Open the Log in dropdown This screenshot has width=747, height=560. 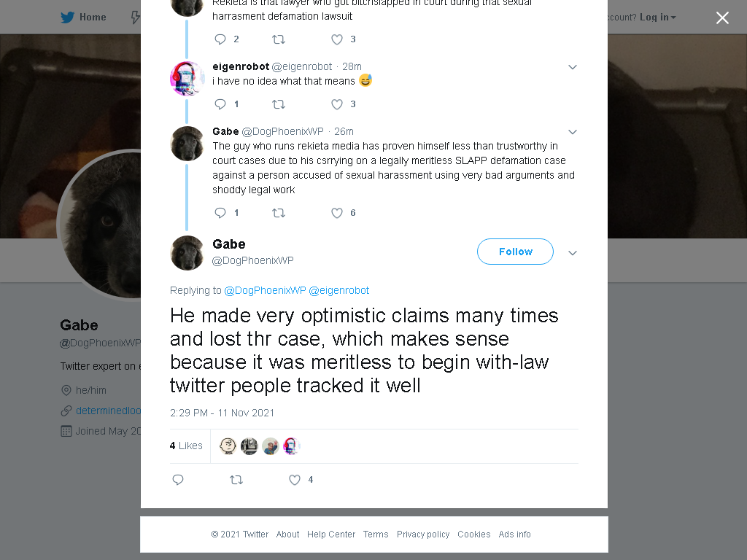pos(657,17)
